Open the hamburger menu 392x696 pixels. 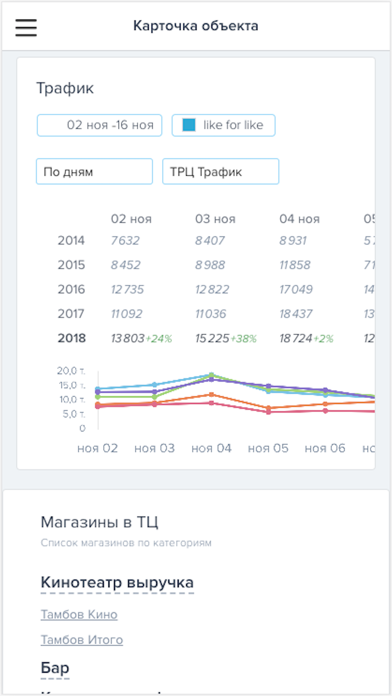pyautogui.click(x=26, y=27)
